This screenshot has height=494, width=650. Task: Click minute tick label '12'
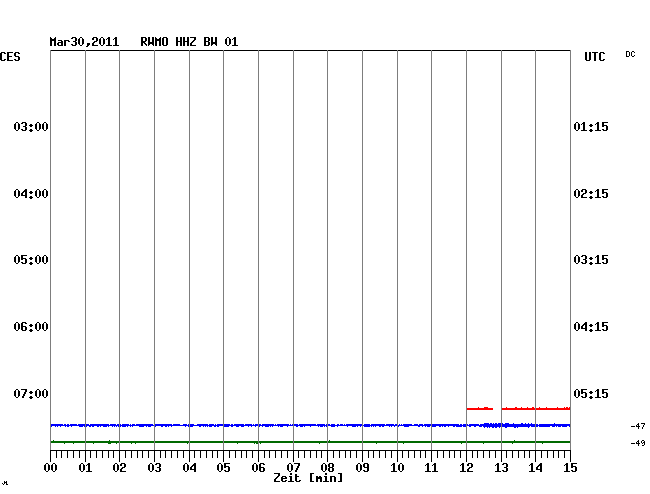(x=466, y=468)
